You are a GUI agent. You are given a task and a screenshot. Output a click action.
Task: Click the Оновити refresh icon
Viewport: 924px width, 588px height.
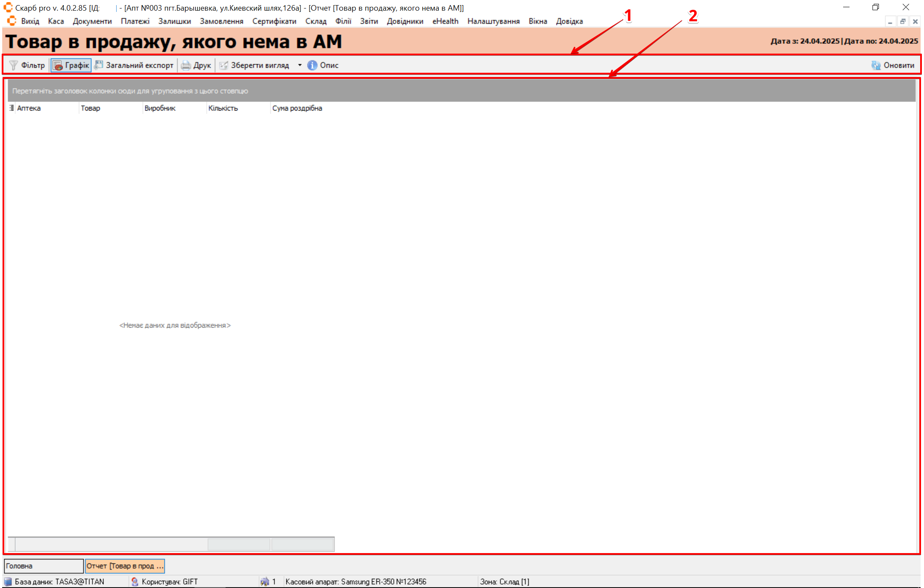coord(876,65)
